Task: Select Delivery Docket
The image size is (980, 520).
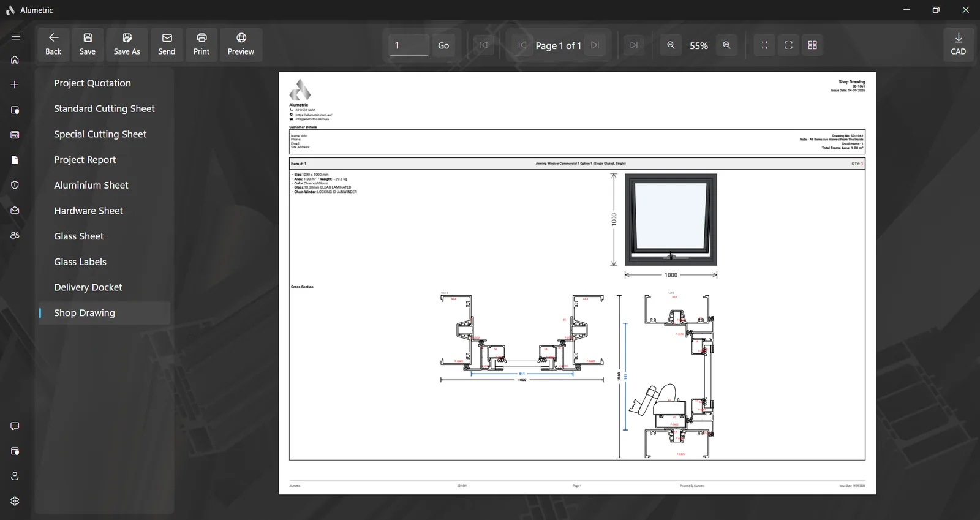Action: (105, 287)
